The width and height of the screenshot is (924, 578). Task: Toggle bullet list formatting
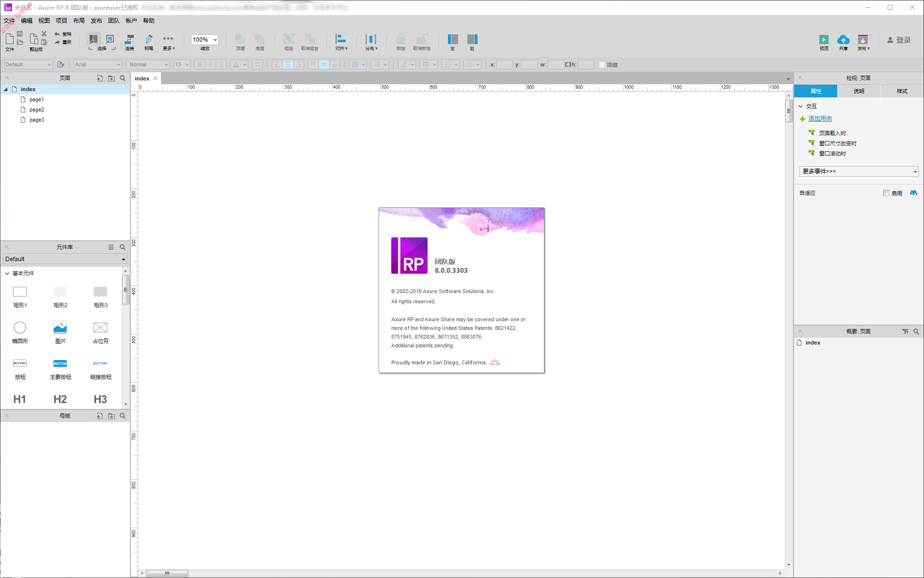click(257, 64)
